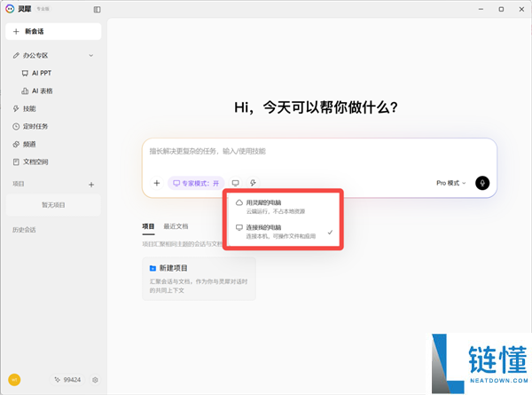Click the AI PPT presentation icon
This screenshot has height=395, width=532.
(25, 74)
